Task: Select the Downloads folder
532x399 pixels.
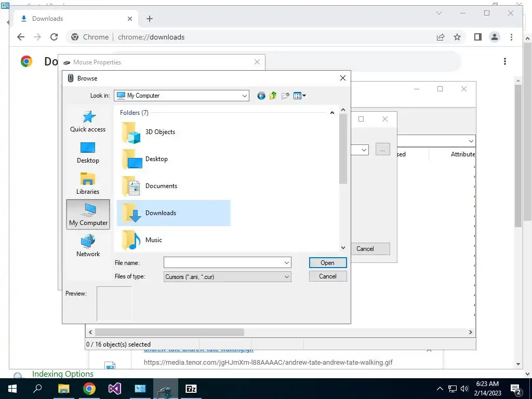Action: point(174,213)
